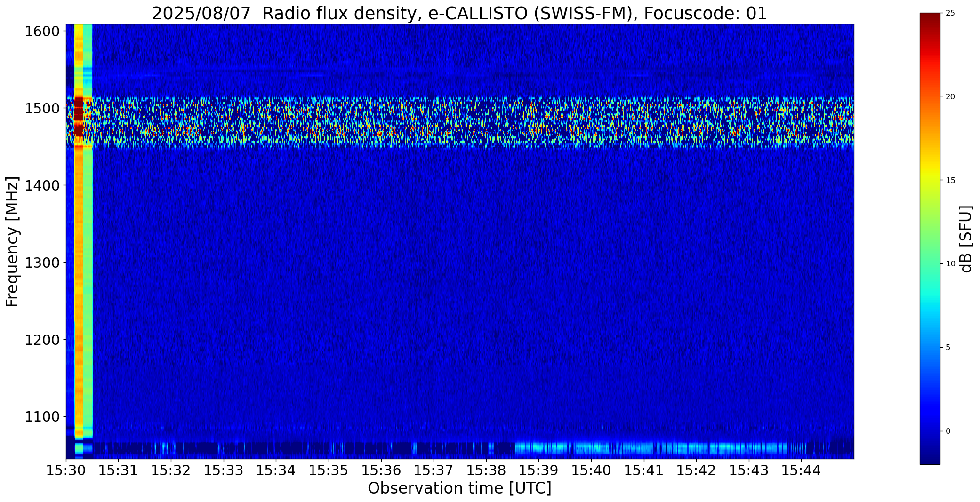Image resolution: width=980 pixels, height=502 pixels.
Task: Click the 15:35 time tick label
Action: click(329, 470)
